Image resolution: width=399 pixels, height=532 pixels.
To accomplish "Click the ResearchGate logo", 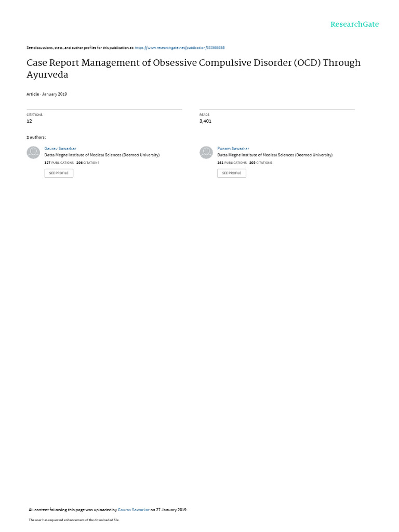I will click(354, 24).
